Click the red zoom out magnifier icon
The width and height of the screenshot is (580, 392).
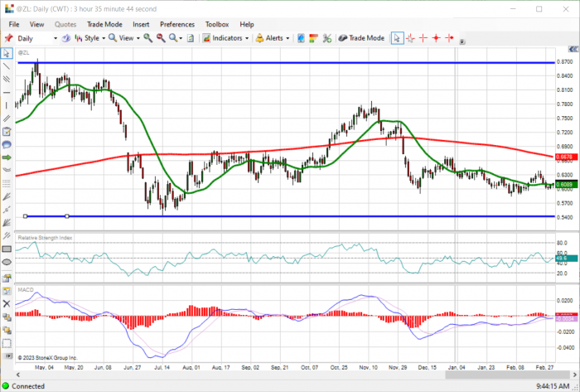click(x=161, y=38)
